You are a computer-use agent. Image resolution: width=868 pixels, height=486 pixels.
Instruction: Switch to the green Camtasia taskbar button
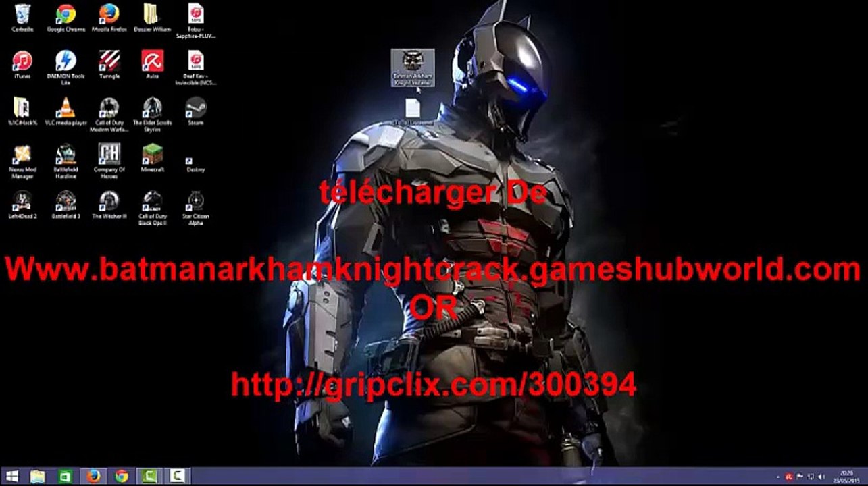tap(149, 477)
